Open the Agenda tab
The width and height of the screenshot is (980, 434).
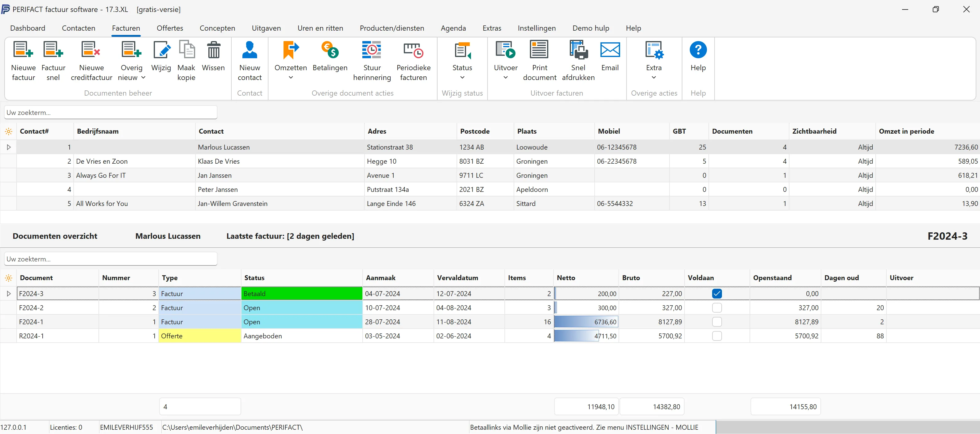(453, 28)
